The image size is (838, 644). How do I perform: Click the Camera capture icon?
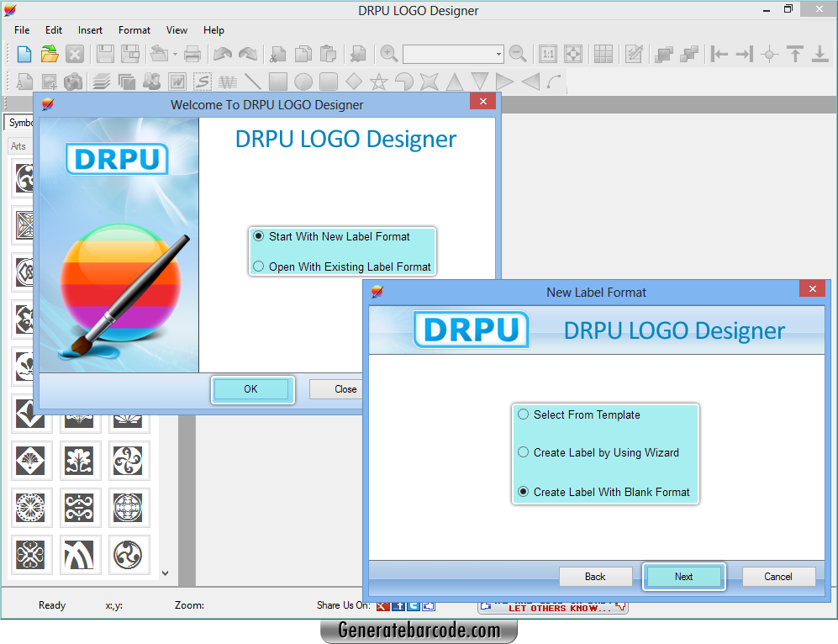click(73, 82)
